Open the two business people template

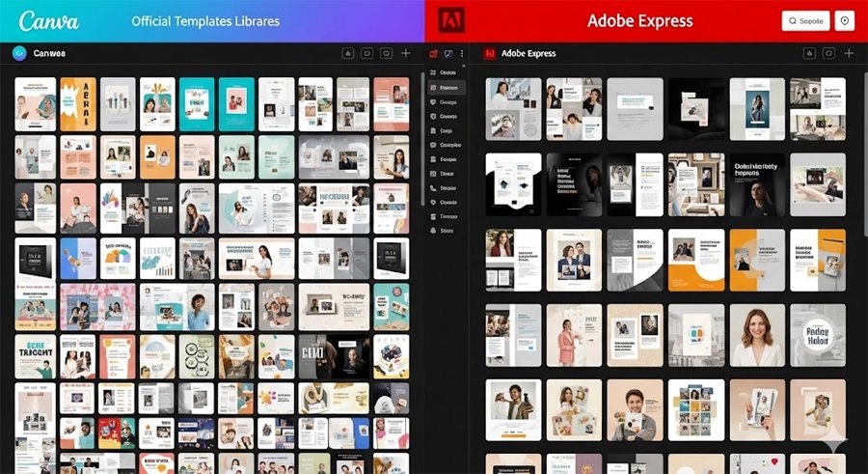(x=574, y=260)
